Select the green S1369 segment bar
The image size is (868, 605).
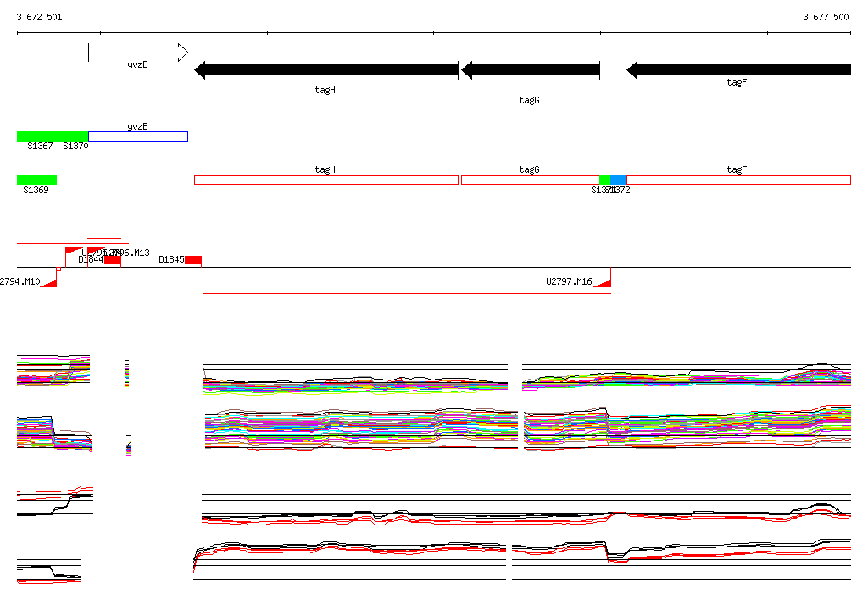coord(36,180)
